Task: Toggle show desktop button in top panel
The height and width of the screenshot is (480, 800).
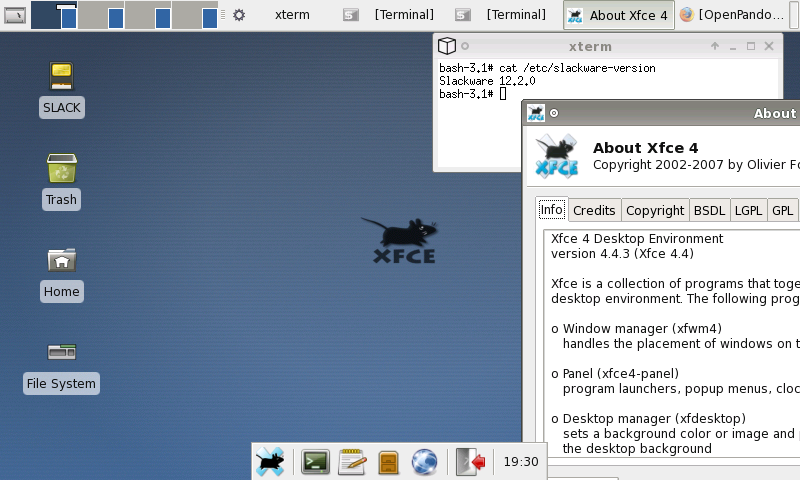Action: pyautogui.click(x=15, y=15)
